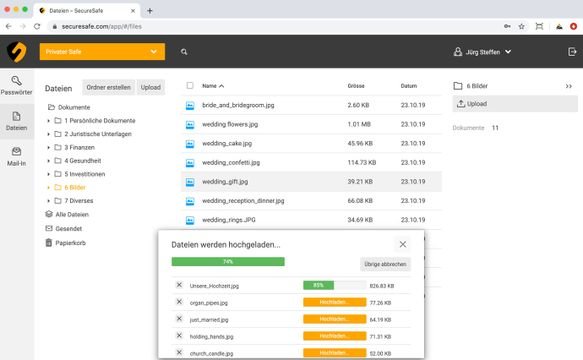Close the upload dialog
Image resolution: width=583 pixels, height=360 pixels.
pos(403,244)
